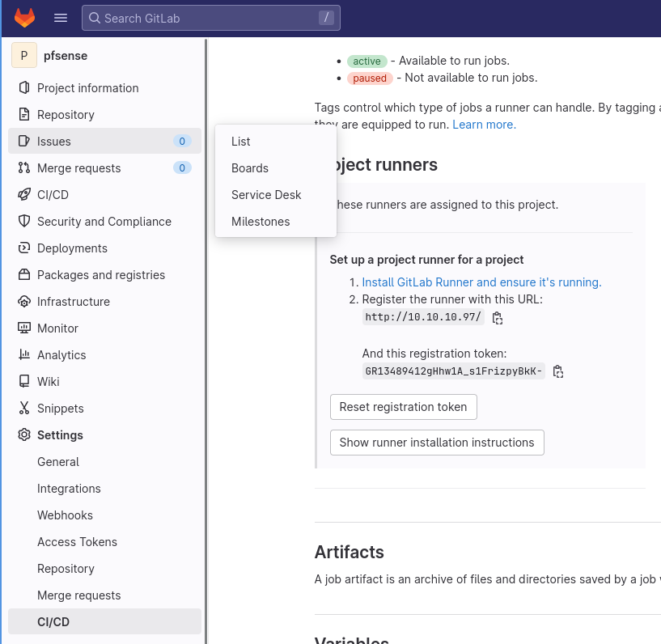Screen dimensions: 661x644
Task: Open the Analytics chart icon
Action: click(24, 355)
